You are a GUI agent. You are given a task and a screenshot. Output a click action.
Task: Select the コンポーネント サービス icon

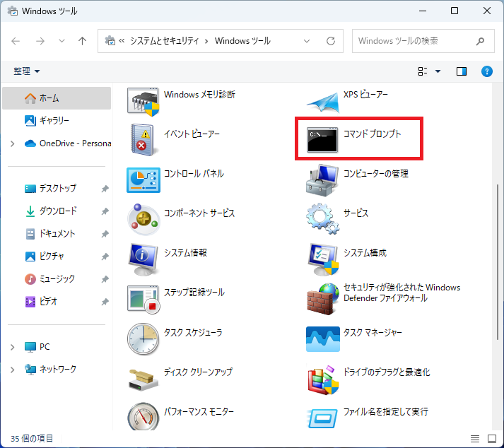143,220
